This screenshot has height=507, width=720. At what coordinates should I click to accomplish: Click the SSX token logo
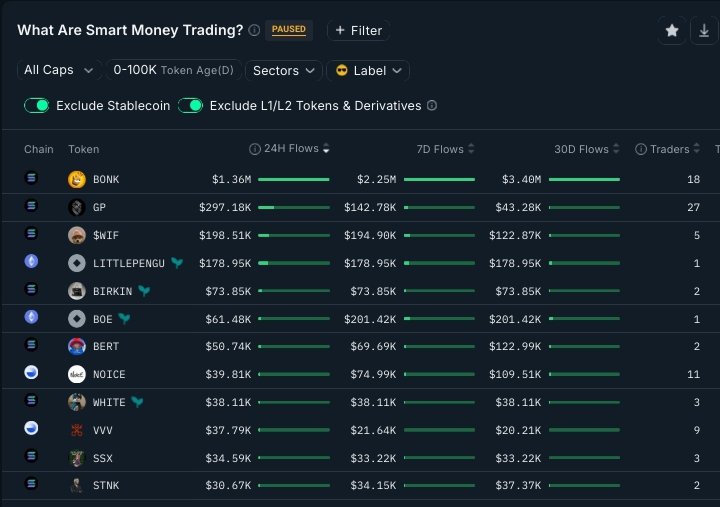click(x=77, y=458)
